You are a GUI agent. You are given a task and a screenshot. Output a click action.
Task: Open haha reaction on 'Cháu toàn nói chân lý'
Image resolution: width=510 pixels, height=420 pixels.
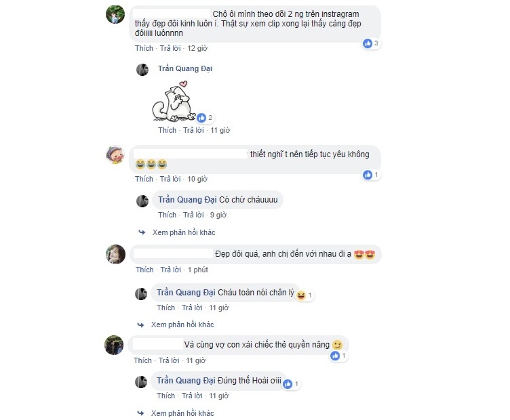[305, 295]
